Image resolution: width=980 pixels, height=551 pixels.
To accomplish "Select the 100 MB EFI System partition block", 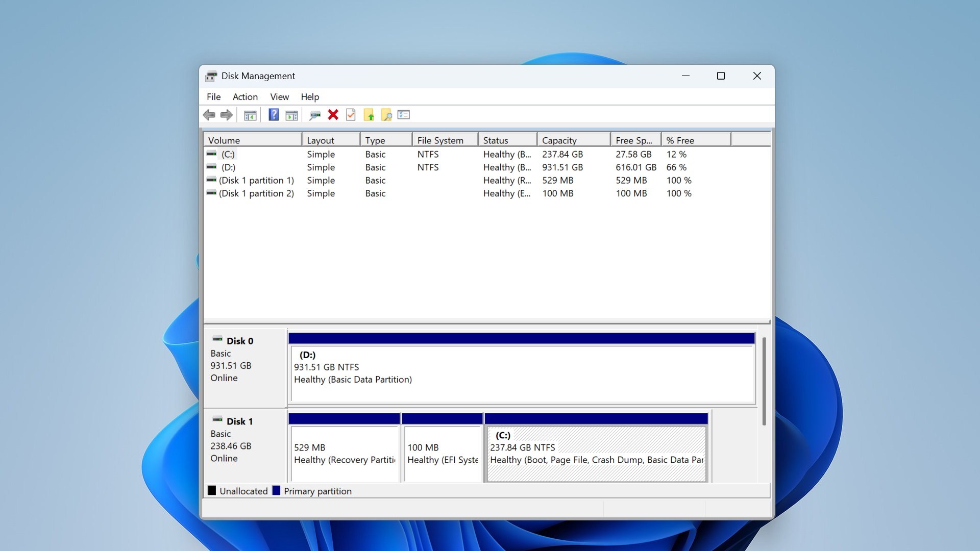I will pyautogui.click(x=443, y=447).
